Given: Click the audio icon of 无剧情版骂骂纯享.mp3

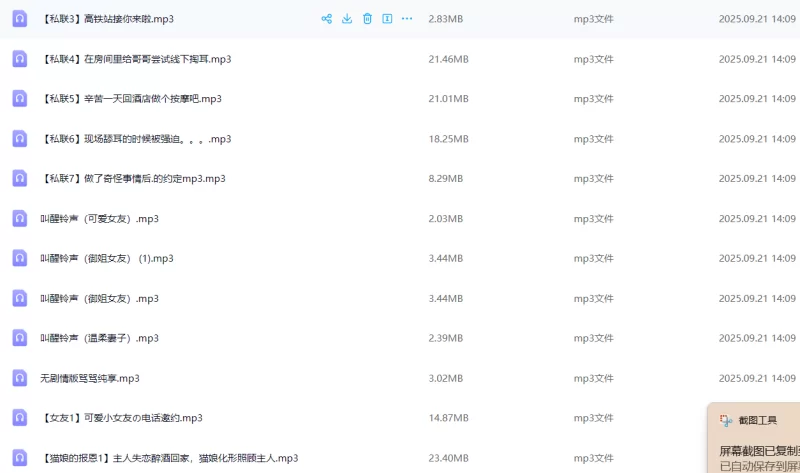Looking at the screenshot, I should 19,378.
